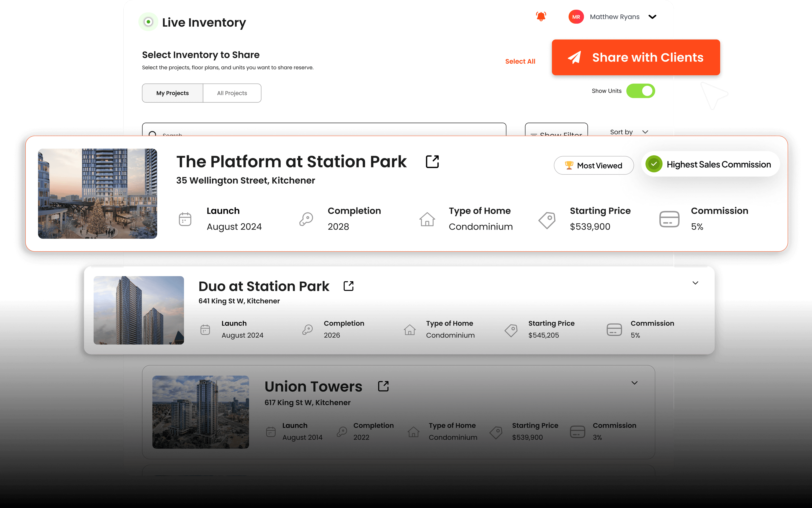Switch to the My Projects tab
812x508 pixels.
[x=173, y=93]
